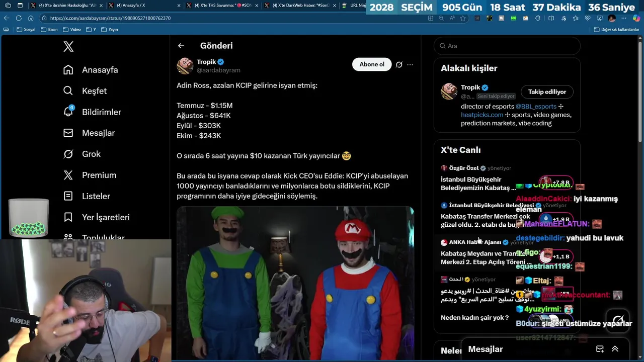Open Listeler from sidebar
Screen dimensions: 644x362
pos(87,196)
